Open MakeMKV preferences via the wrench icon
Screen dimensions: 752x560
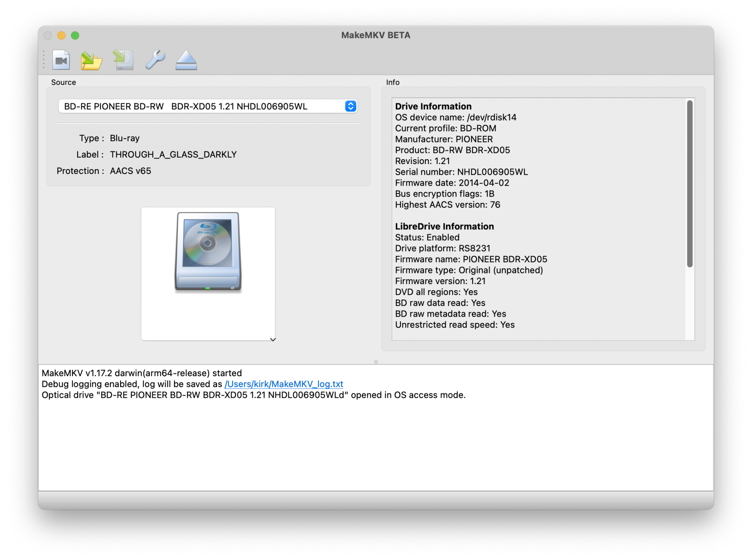click(155, 60)
